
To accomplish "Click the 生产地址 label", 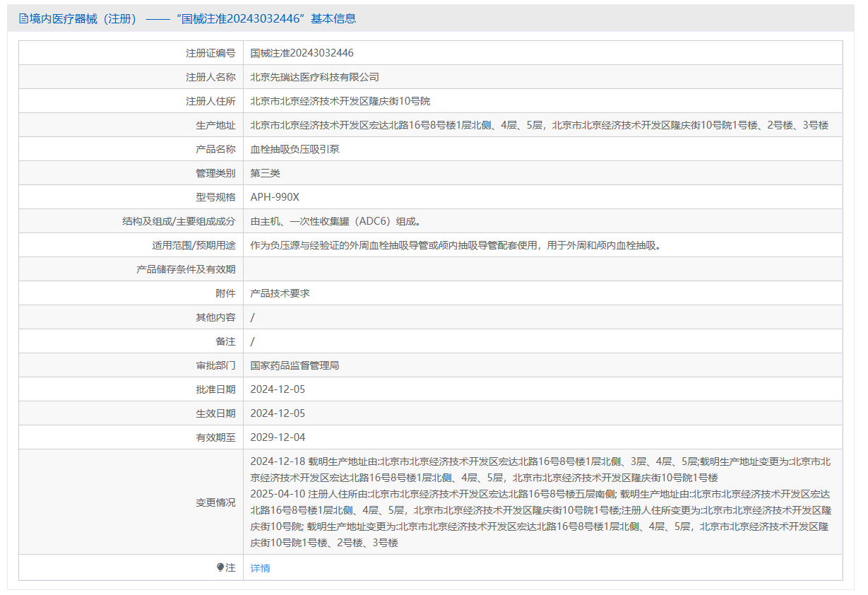I will (215, 125).
